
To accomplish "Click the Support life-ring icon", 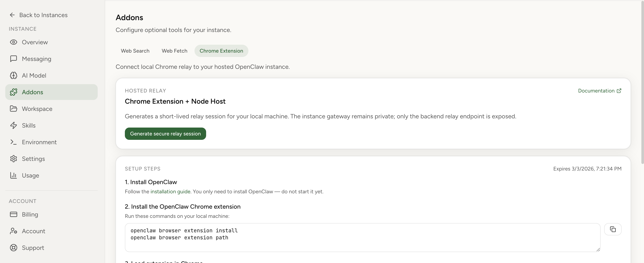I will pyautogui.click(x=14, y=247).
